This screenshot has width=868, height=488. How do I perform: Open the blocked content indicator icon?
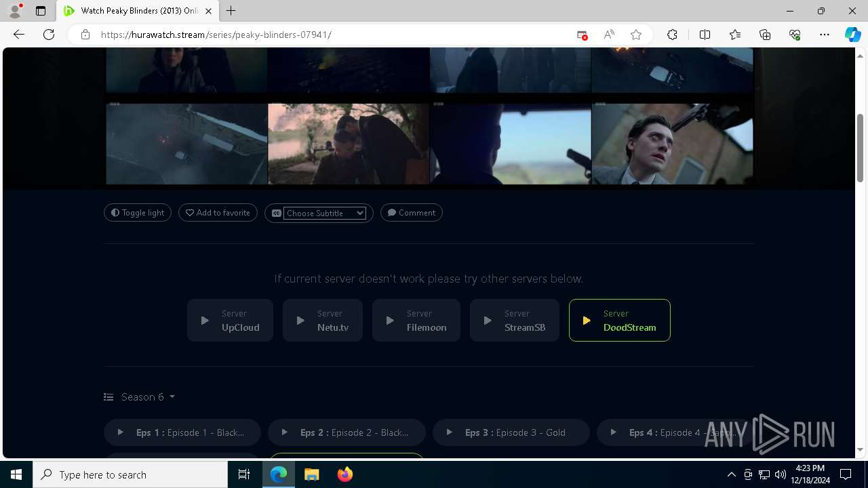pyautogui.click(x=582, y=35)
